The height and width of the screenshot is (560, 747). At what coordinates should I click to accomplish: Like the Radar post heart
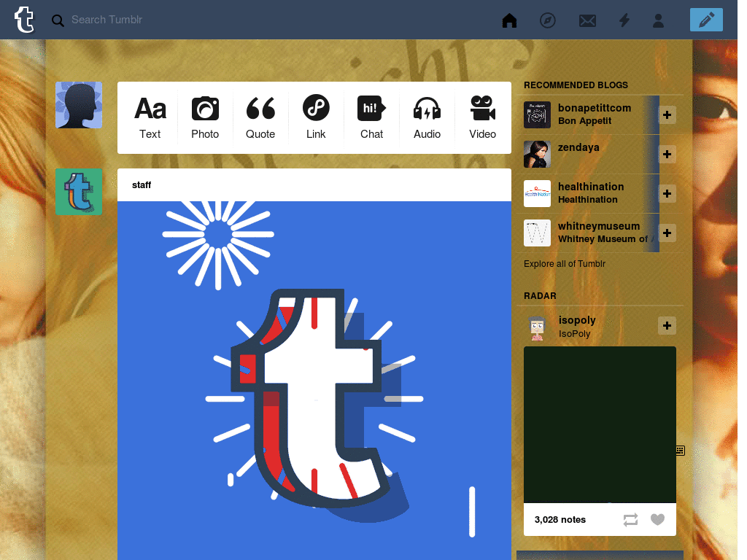657,519
